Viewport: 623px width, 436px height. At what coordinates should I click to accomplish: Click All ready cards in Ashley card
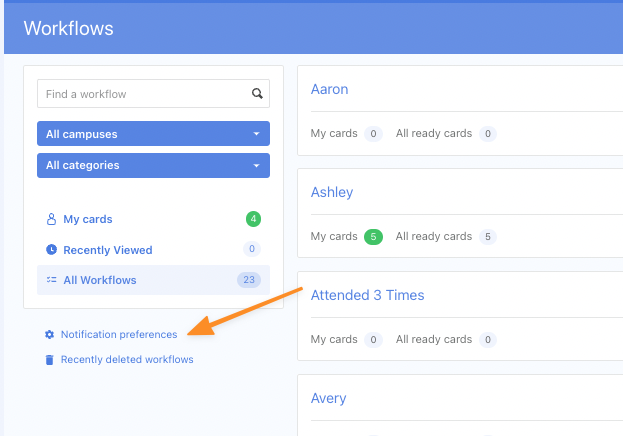point(434,236)
